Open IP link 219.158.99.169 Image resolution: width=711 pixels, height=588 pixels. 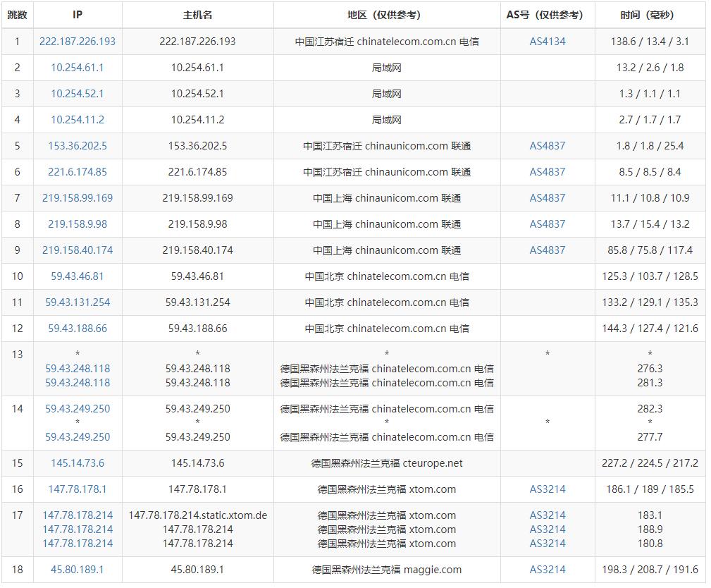tap(78, 198)
